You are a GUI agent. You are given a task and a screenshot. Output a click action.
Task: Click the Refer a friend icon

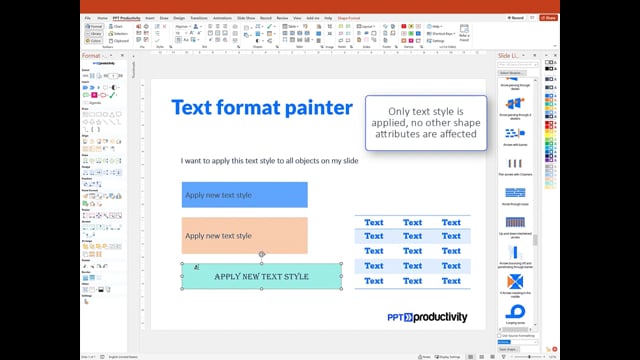click(464, 33)
